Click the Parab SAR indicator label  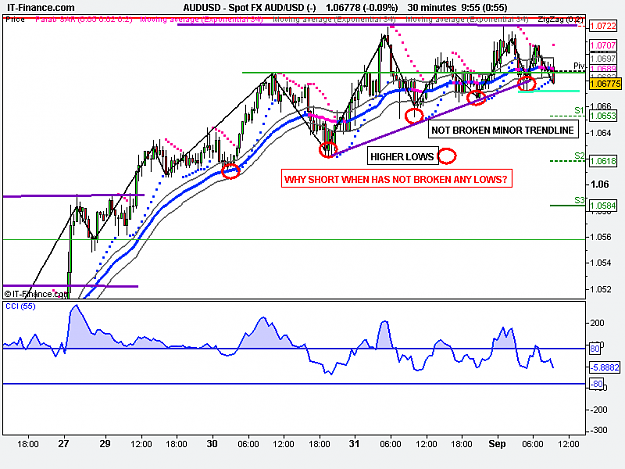84,19
